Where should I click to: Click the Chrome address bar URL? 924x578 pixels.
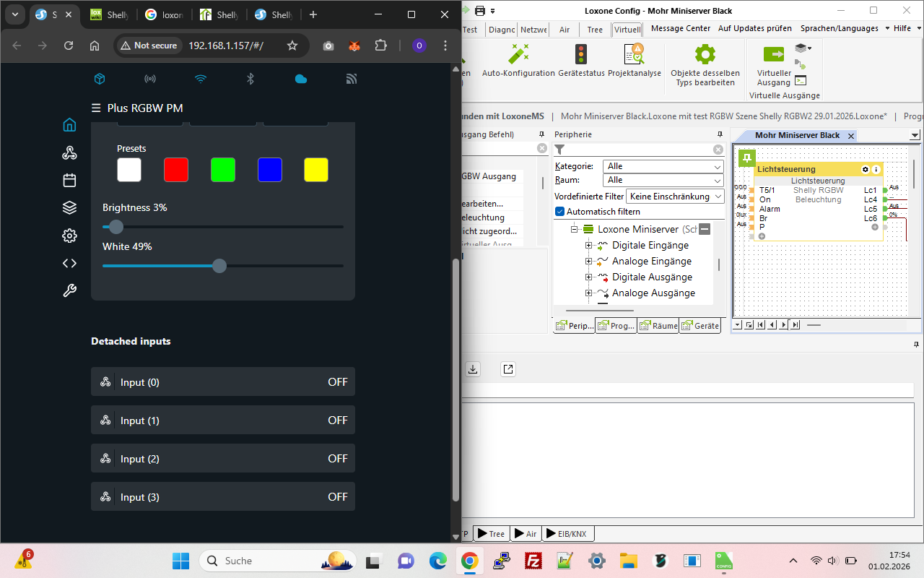226,46
